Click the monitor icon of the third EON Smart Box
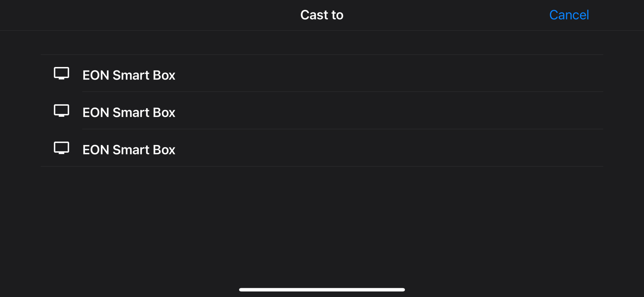 [x=61, y=148]
